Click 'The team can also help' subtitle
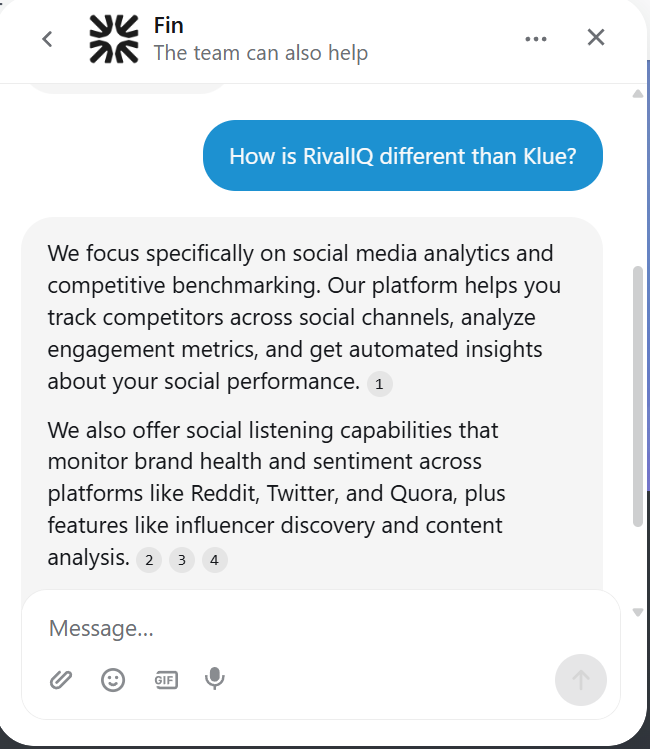 pyautogui.click(x=261, y=53)
